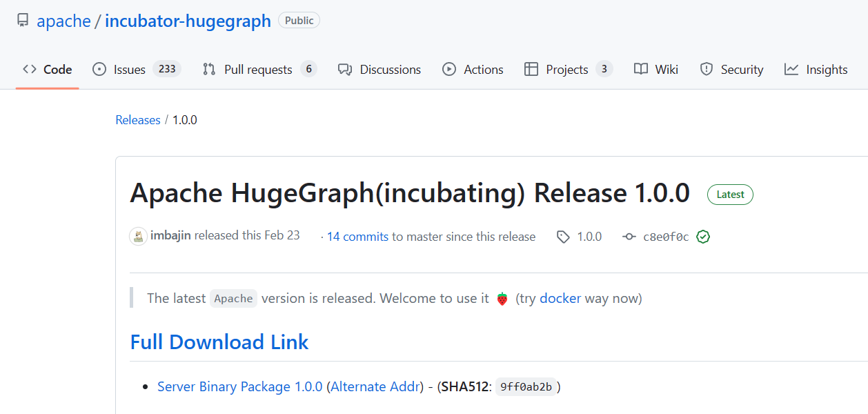Click the Insights graph icon
This screenshot has width=868, height=414.
point(791,69)
